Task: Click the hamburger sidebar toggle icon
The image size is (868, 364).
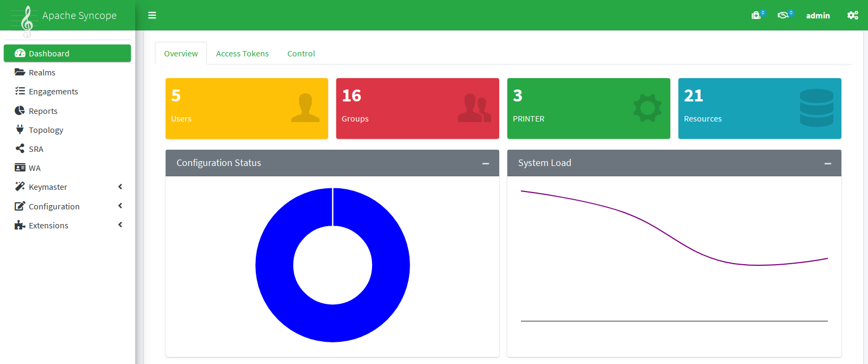Action: pyautogui.click(x=152, y=15)
